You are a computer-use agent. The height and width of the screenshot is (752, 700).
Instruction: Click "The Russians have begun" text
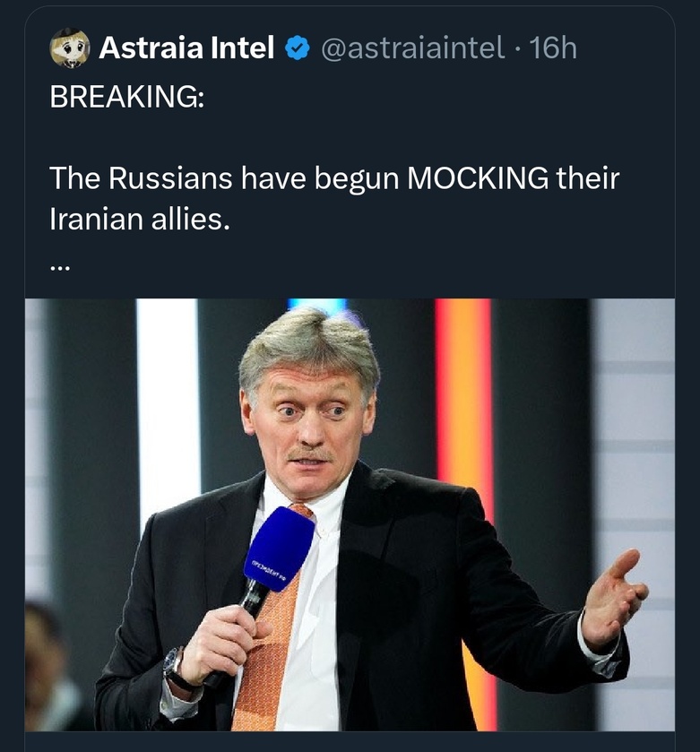point(224,178)
